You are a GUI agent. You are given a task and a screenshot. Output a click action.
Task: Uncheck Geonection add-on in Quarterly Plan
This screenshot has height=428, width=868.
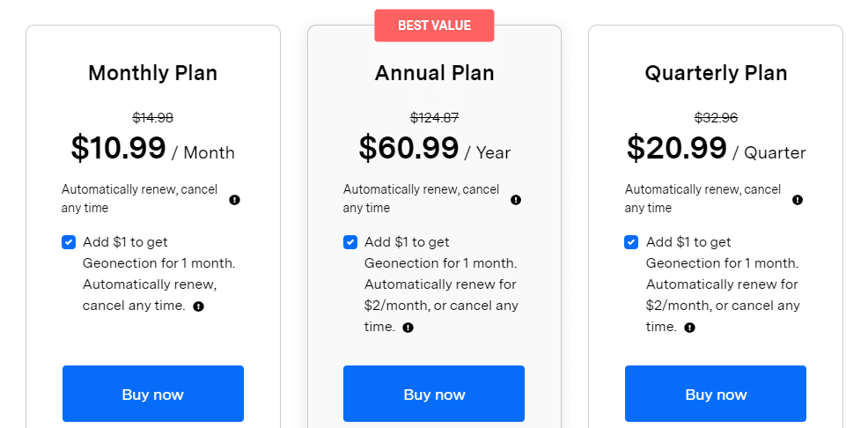click(631, 242)
